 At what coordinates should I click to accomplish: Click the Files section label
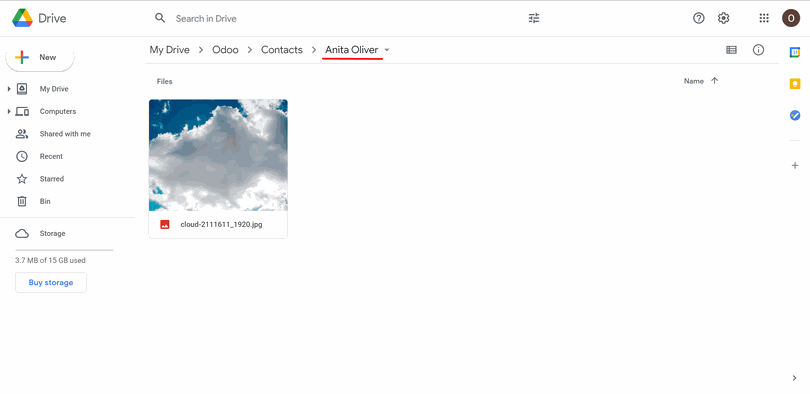(x=164, y=81)
